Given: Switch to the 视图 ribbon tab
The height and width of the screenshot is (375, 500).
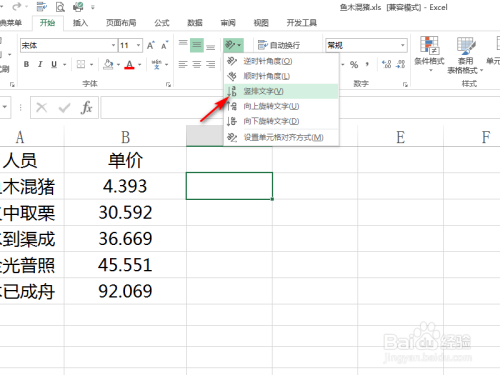Looking at the screenshot, I should click(x=261, y=23).
